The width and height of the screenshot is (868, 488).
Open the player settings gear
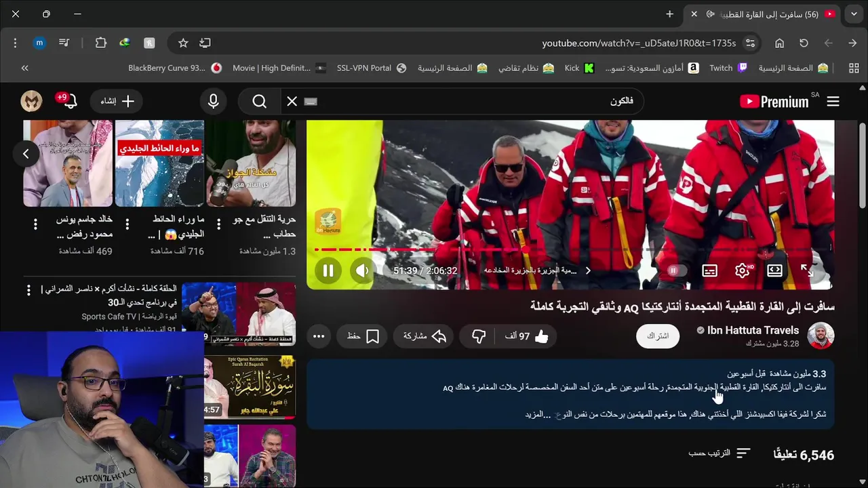tap(743, 270)
